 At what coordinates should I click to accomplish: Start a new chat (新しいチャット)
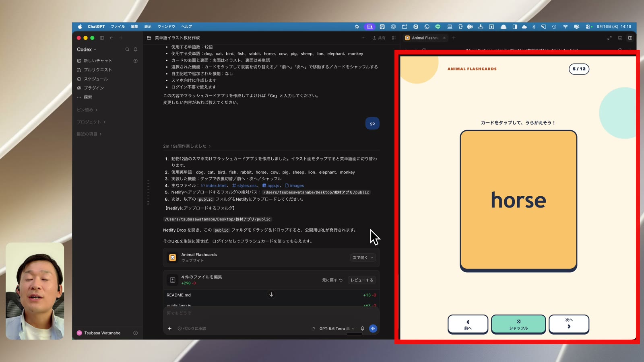click(95, 61)
